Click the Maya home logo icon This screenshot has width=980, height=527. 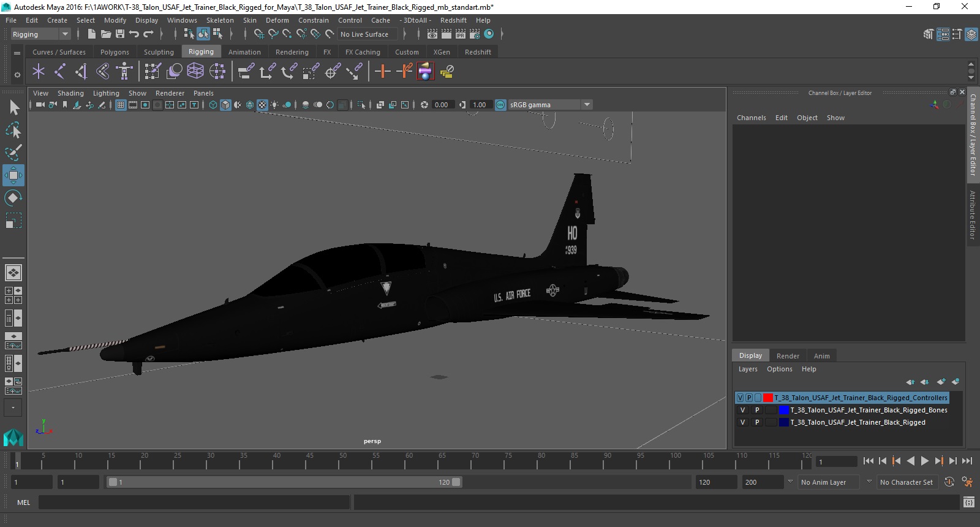(13, 437)
